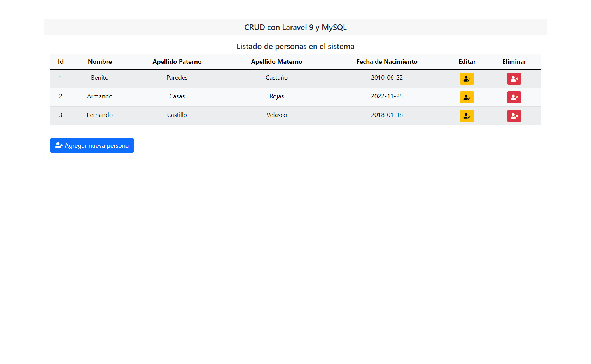Click the date 2018-01-18 cell
Screen dimensions: 591x364
tap(386, 115)
